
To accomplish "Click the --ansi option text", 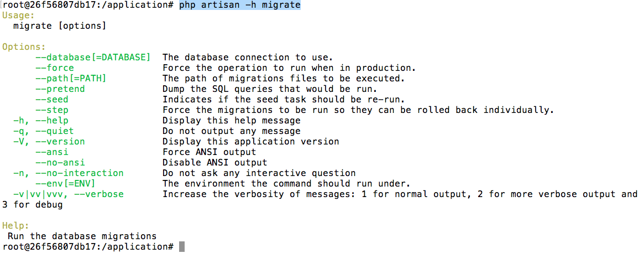I will [x=51, y=152].
